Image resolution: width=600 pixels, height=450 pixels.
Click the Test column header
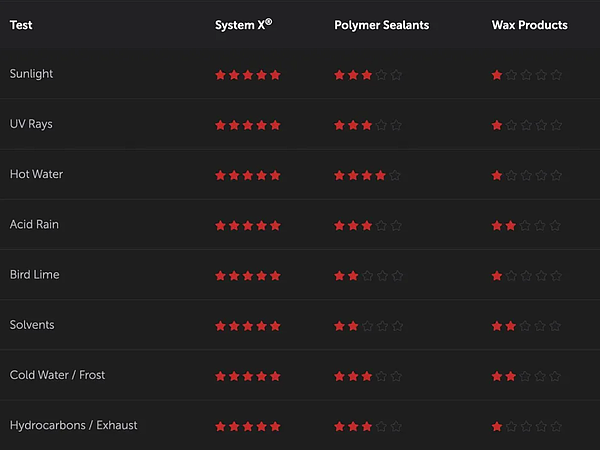tap(20, 25)
